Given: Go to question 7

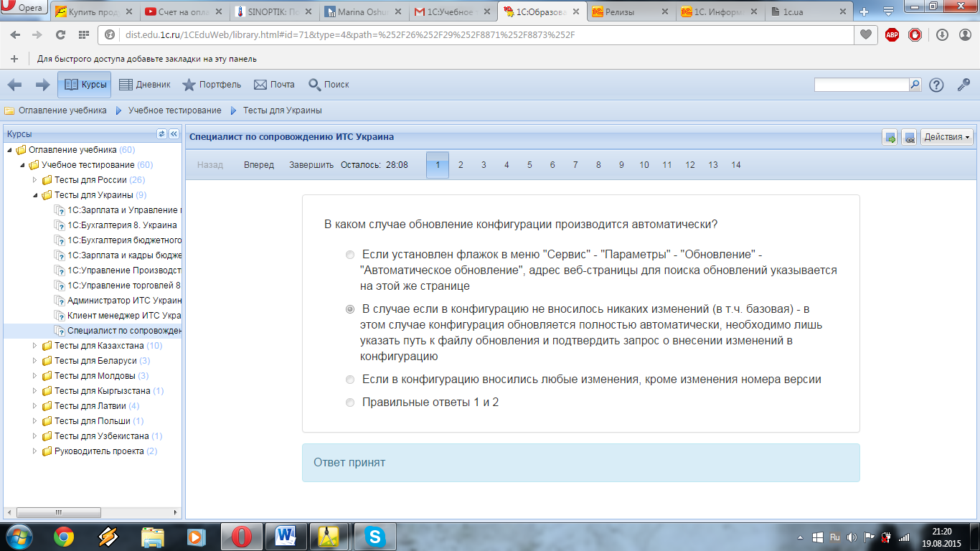Looking at the screenshot, I should [x=575, y=165].
